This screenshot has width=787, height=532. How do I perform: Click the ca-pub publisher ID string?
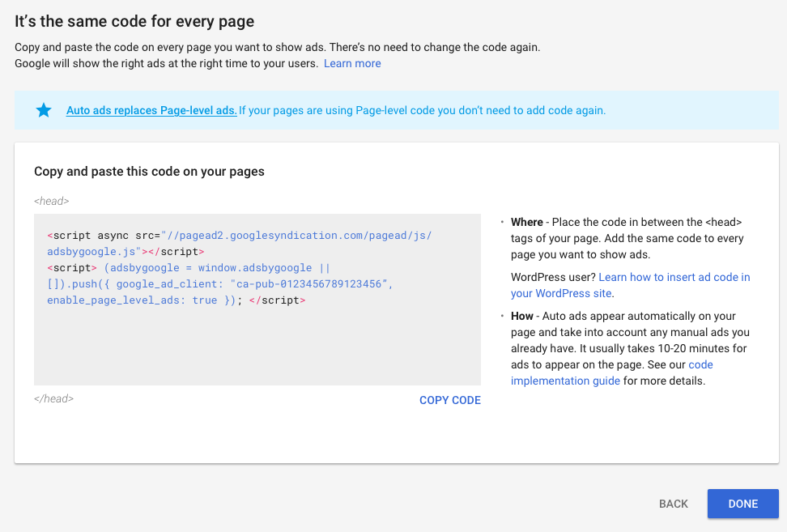[306, 284]
